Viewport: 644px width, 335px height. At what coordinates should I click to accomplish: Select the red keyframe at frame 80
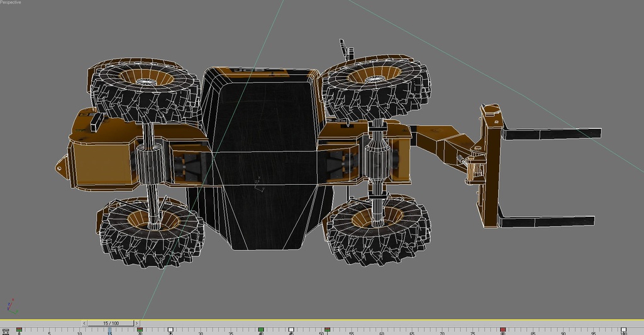(502, 329)
